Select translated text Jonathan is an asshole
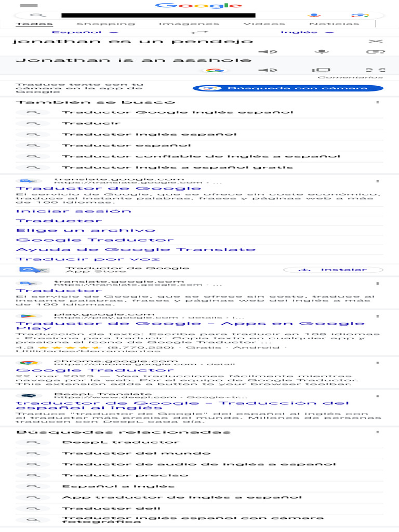Image resolution: width=399 pixels, height=532 pixels. coord(134,60)
